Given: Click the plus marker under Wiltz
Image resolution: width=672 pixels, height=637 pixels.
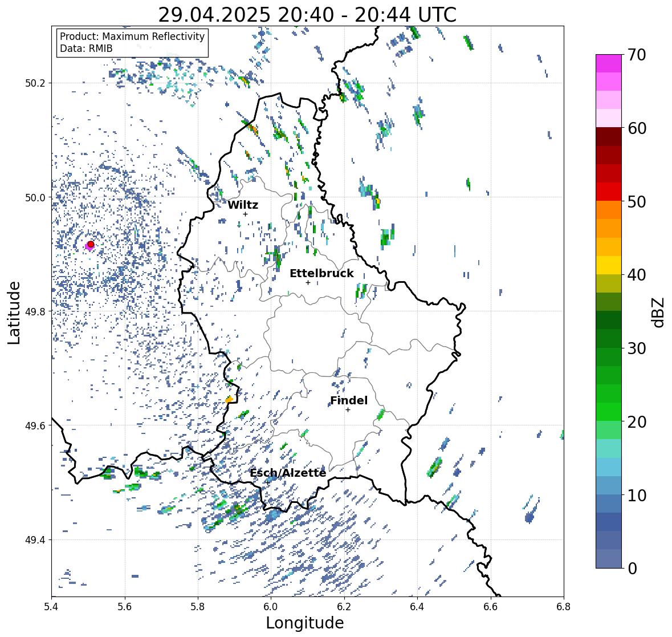Looking at the screenshot, I should tap(245, 214).
